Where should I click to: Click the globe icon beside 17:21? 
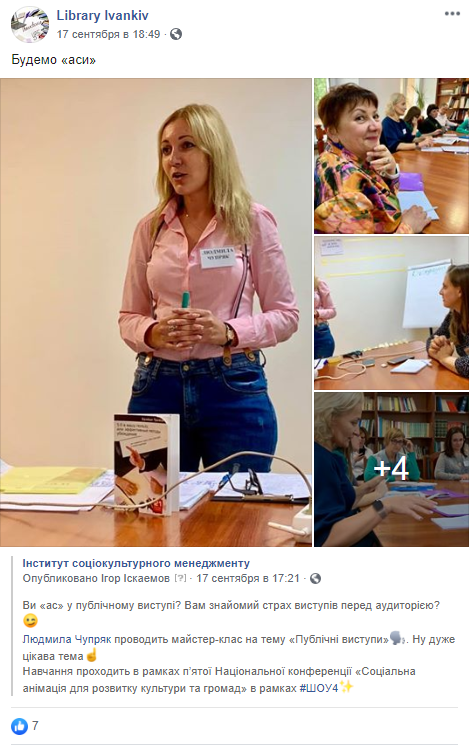[315, 579]
